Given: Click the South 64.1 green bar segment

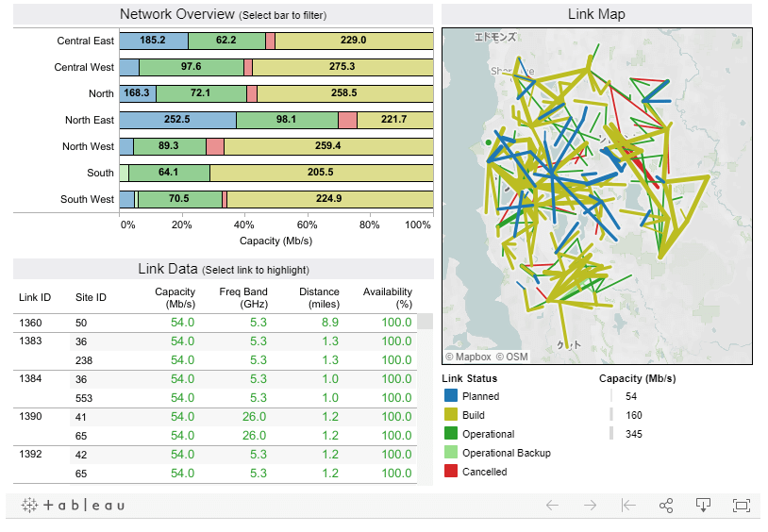Looking at the screenshot, I should point(169,173).
